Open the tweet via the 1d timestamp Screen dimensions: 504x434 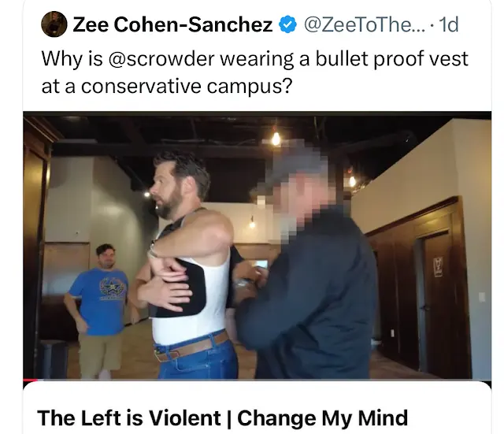pyautogui.click(x=448, y=24)
